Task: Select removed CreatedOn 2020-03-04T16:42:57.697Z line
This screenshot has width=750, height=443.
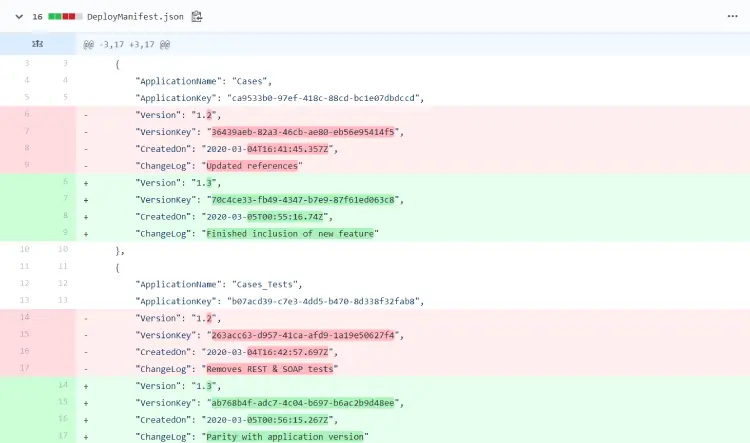Action: click(x=237, y=352)
